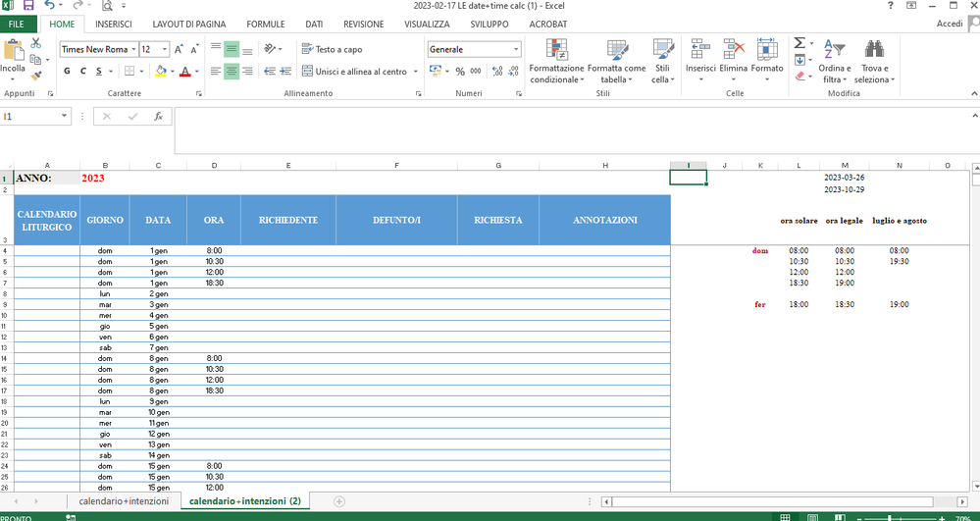Toggle align text right
980x521 pixels.
(x=247, y=72)
